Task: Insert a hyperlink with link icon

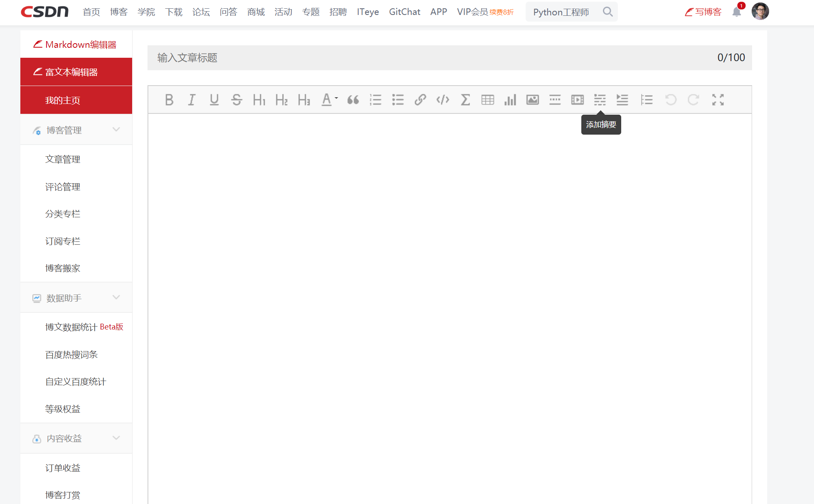Action: (x=420, y=100)
